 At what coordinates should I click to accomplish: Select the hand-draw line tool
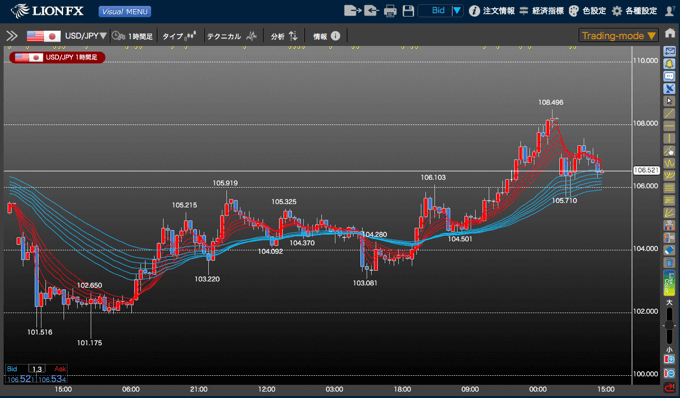point(669,151)
